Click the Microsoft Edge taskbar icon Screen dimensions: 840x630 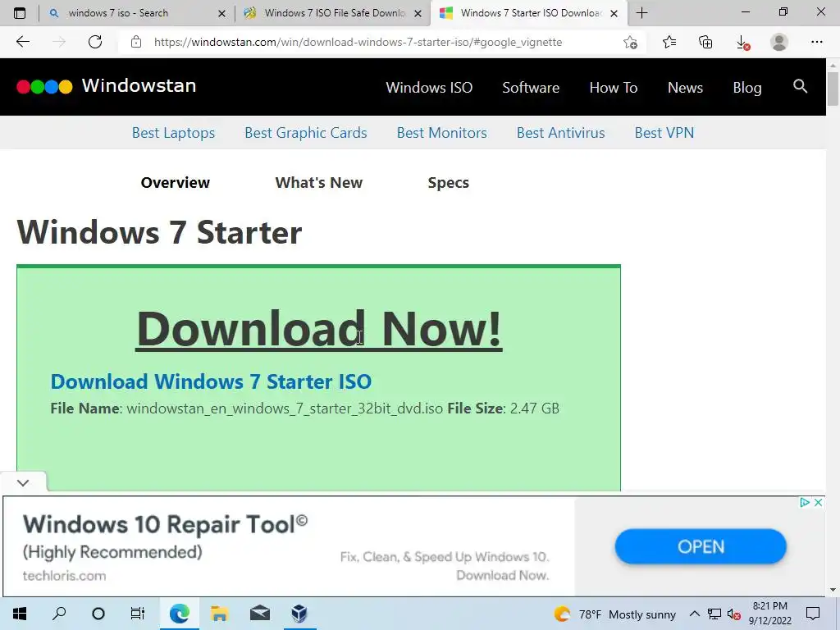(180, 614)
